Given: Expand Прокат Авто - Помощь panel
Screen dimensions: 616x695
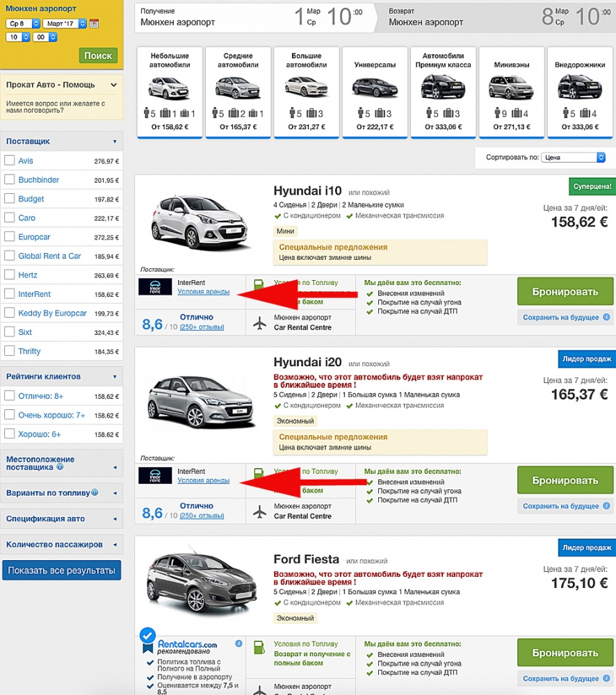Looking at the screenshot, I should pos(62,85).
